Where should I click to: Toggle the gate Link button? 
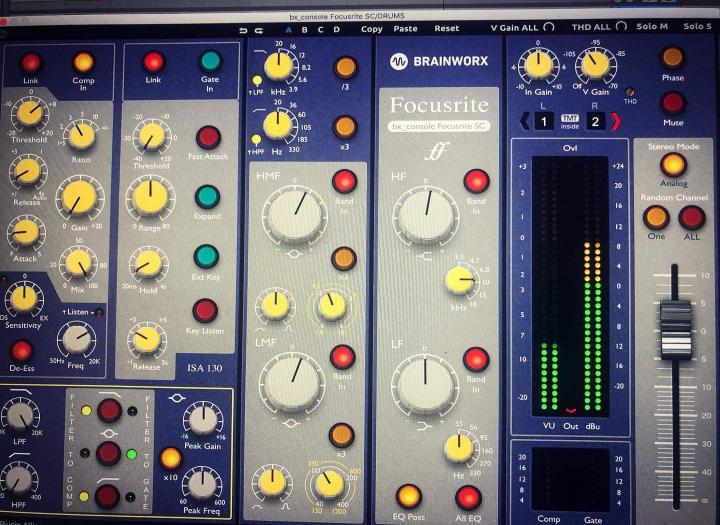(153, 62)
